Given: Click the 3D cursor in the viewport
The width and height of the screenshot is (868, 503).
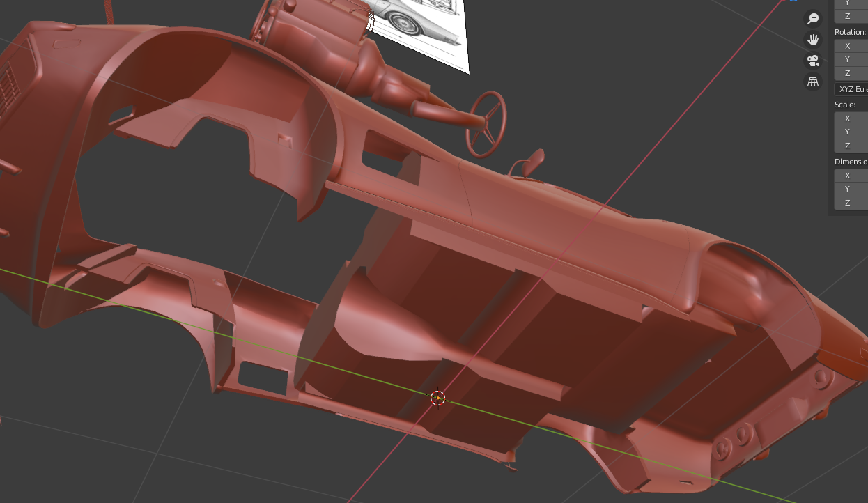Looking at the screenshot, I should [x=437, y=398].
